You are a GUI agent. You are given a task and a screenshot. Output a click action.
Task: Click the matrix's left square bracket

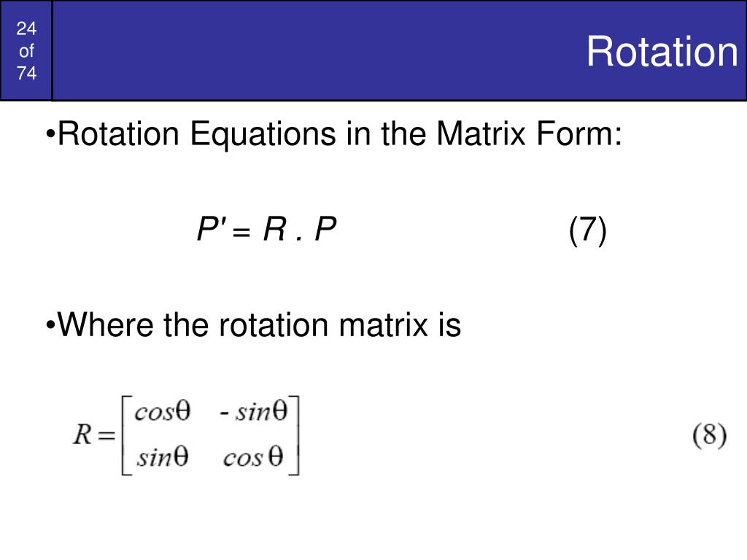(126, 435)
